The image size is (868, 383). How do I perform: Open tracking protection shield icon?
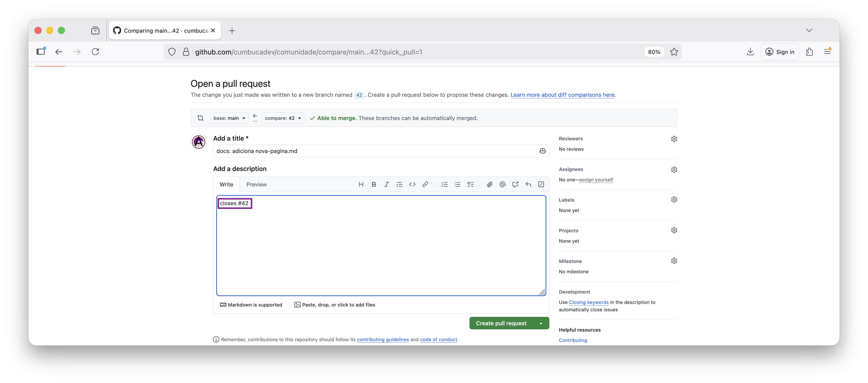tap(172, 52)
